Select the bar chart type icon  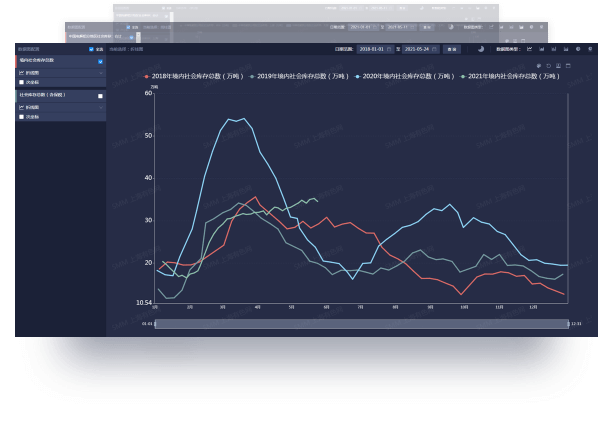[541, 48]
